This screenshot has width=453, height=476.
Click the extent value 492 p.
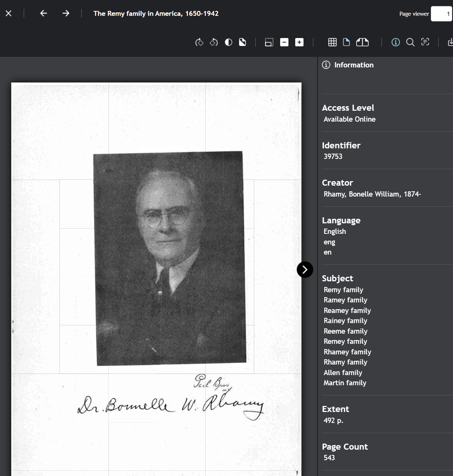click(333, 420)
